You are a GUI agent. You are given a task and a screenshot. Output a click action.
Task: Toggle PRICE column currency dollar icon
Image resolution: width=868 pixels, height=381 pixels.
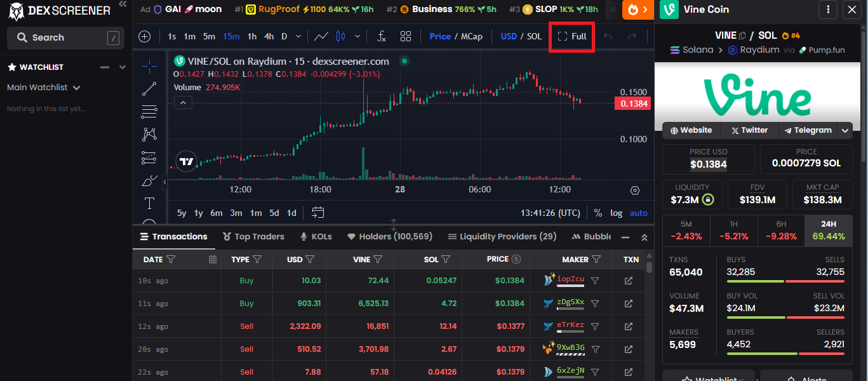[x=516, y=259]
